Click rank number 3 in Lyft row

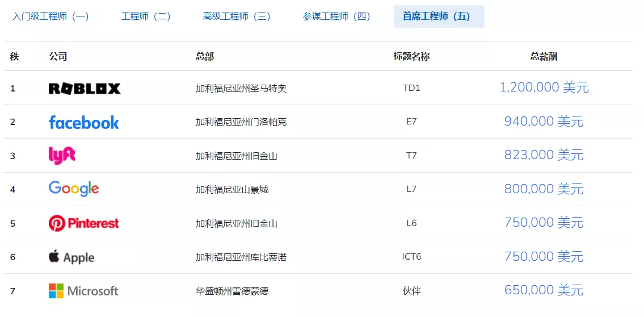[12, 156]
